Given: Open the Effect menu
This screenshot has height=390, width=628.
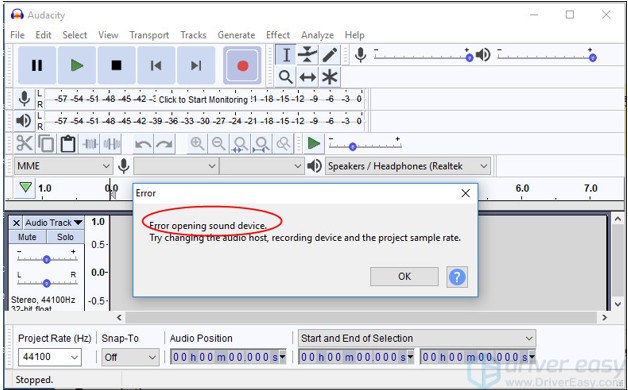Looking at the screenshot, I should 278,35.
